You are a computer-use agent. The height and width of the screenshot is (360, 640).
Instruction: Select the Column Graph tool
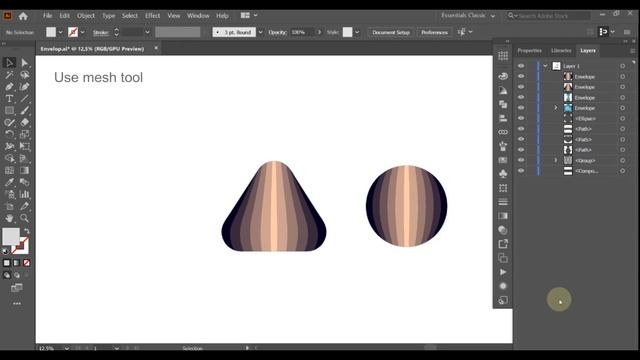[24, 194]
